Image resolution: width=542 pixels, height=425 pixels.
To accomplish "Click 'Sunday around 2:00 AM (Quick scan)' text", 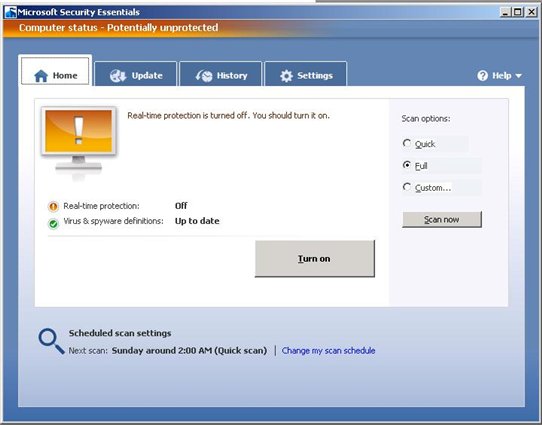I will [189, 351].
